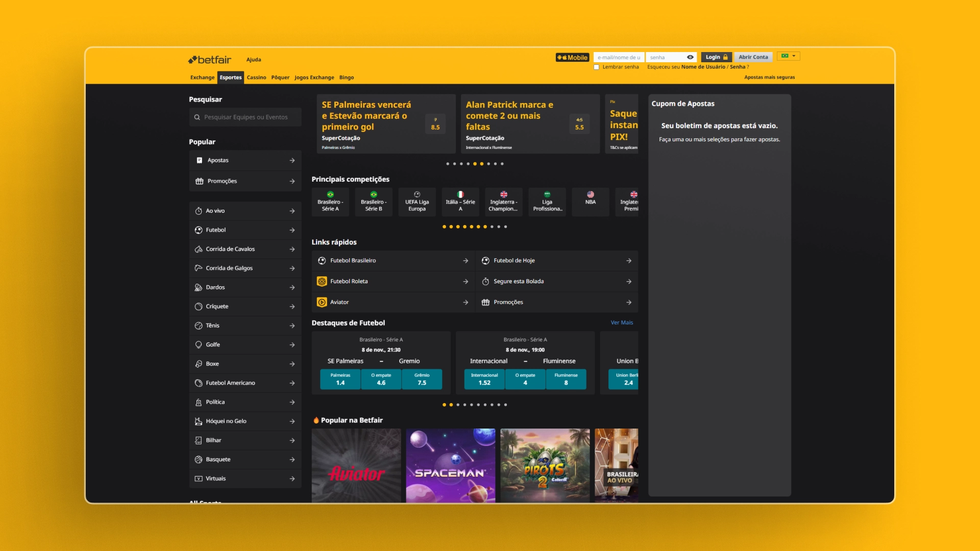Open the Cassino tab

coord(256,78)
